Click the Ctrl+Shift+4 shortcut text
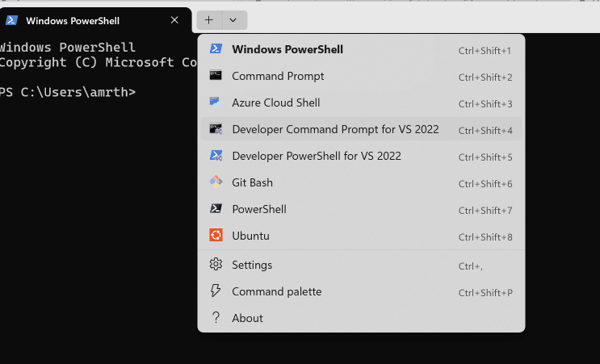Viewport: 600px width, 364px height. coord(485,131)
